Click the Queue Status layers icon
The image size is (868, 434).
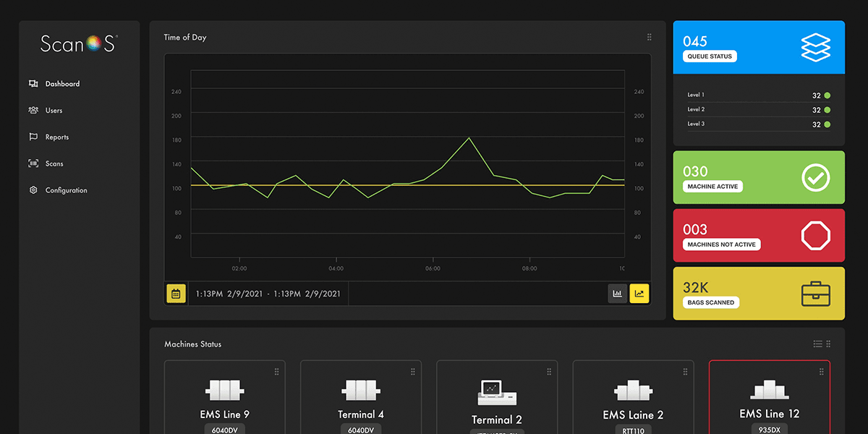815,48
